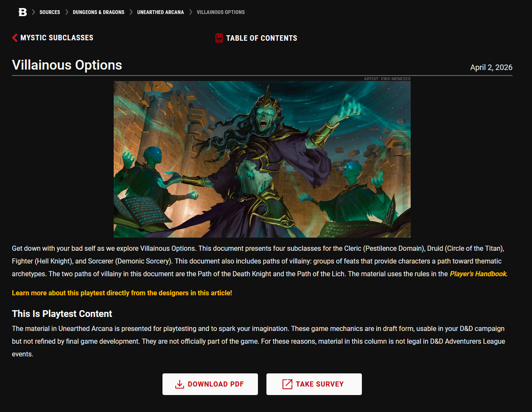Viewport: 532px width, 412px height.
Task: Click the red book icon for Table of Contents
Action: click(x=219, y=38)
